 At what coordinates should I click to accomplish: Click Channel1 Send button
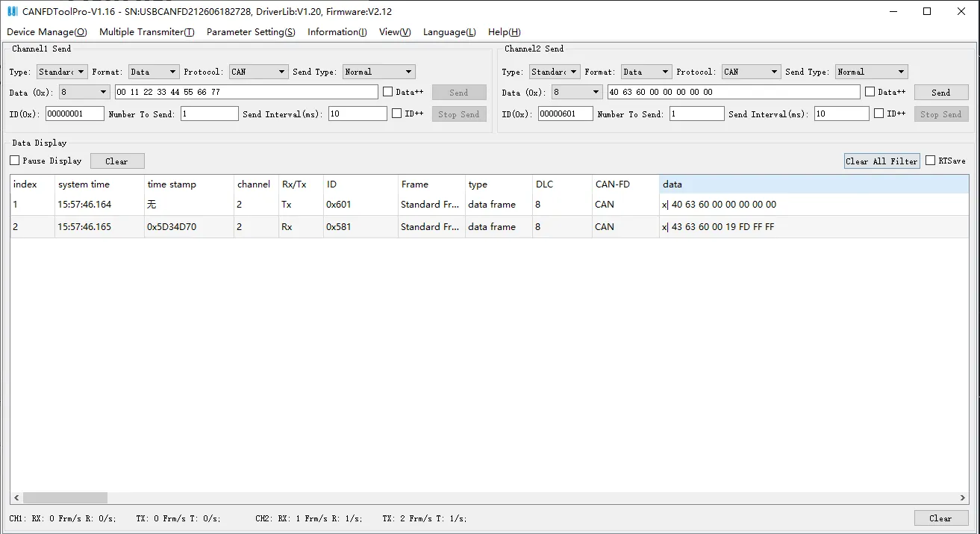pos(459,93)
